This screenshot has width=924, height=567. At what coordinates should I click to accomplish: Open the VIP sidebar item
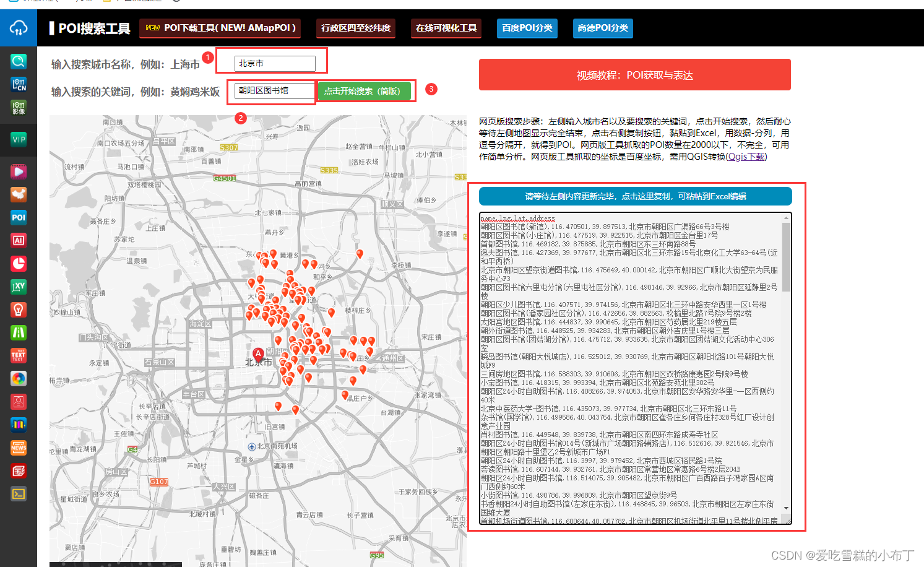(x=19, y=139)
